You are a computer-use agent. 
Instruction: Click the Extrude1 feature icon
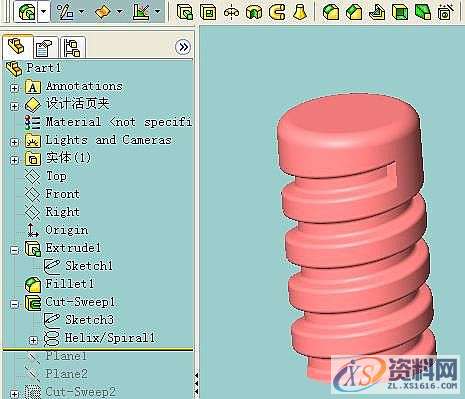coord(33,249)
